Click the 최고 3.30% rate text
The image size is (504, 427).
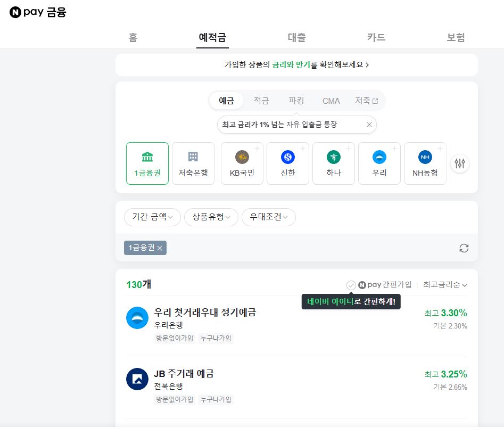pyautogui.click(x=445, y=313)
